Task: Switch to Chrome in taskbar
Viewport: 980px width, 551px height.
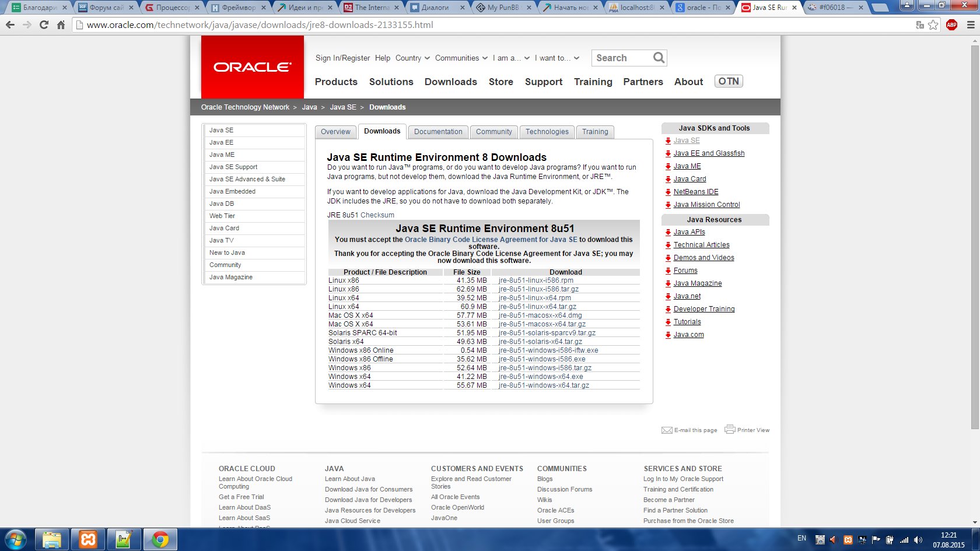Action: (x=160, y=540)
